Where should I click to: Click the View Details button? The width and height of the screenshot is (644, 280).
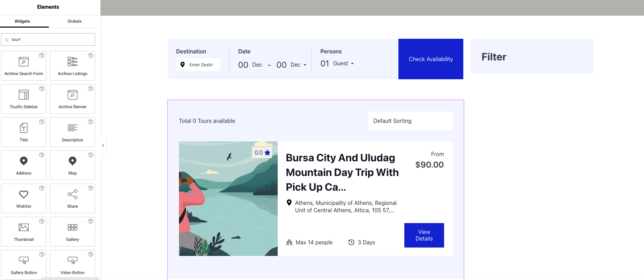(x=424, y=235)
